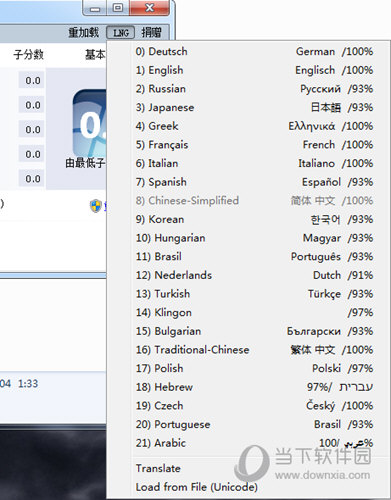Maximize the application window
391x500 pixels.
[x=118, y=8]
